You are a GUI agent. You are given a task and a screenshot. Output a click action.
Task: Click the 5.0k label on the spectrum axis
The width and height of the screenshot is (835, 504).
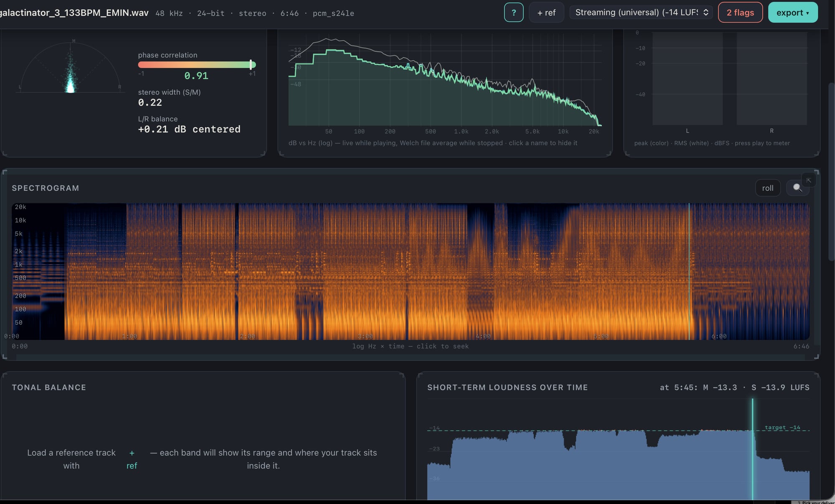point(532,132)
